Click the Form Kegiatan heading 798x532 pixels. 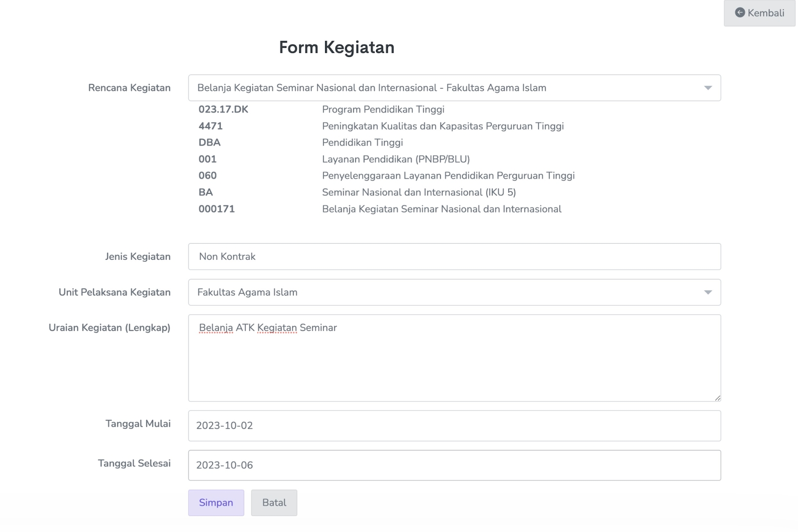click(337, 47)
